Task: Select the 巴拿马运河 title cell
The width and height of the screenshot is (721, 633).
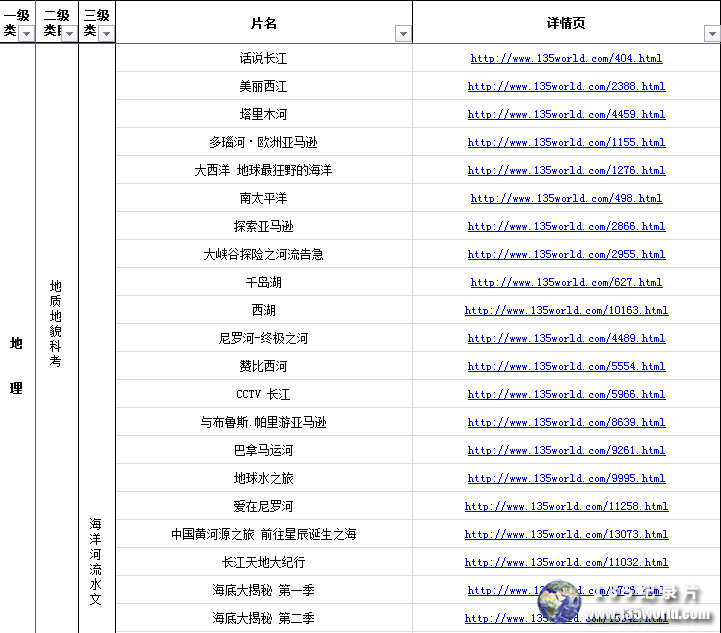Action: coord(264,451)
